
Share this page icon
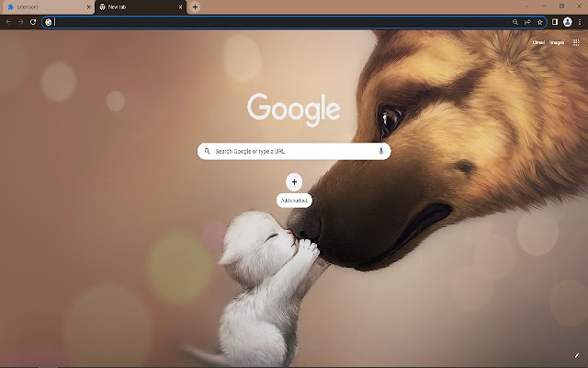[527, 22]
